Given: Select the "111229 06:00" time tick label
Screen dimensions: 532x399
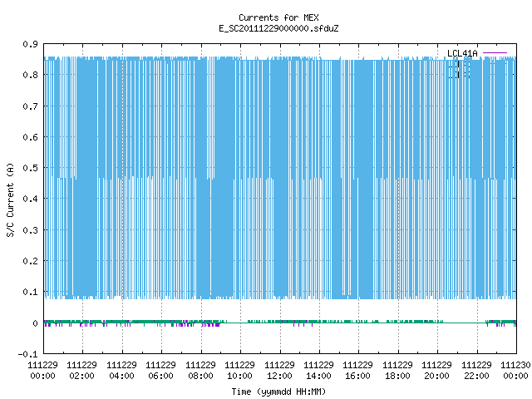Looking at the screenshot, I should (x=160, y=371).
